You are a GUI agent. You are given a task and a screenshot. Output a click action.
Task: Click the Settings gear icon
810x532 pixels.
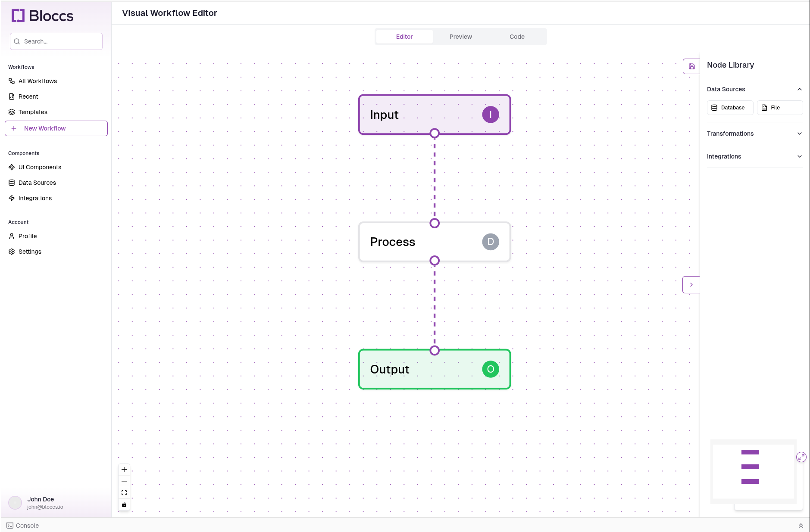point(12,252)
